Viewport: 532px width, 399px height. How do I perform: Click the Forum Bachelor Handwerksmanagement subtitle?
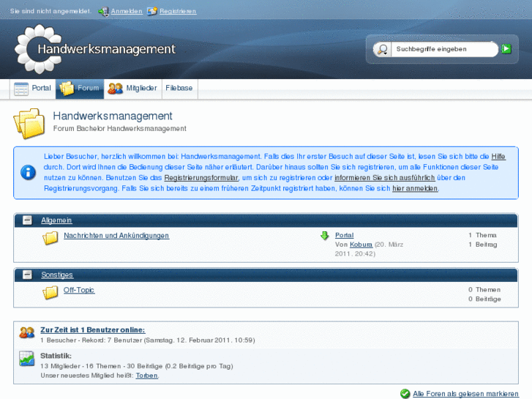coord(120,129)
